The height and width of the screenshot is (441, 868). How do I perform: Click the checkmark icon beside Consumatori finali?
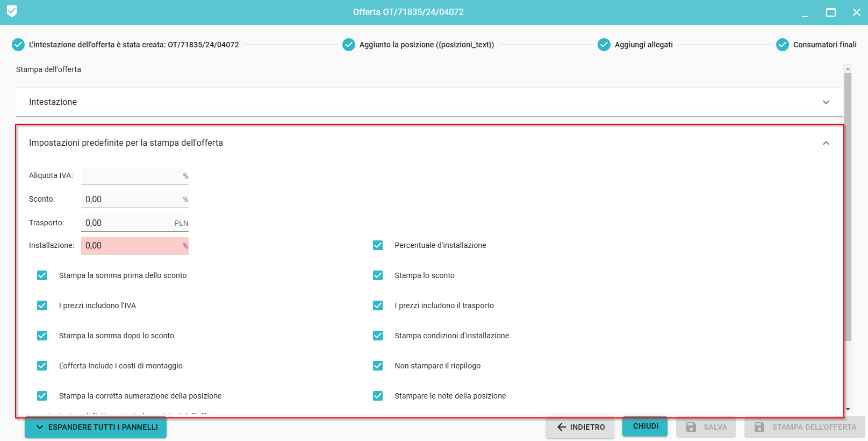[783, 45]
